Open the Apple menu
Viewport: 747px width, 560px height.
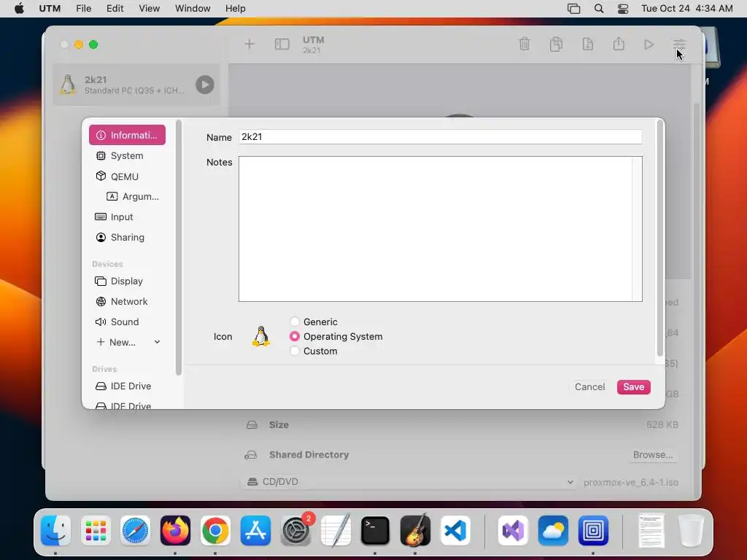pos(19,9)
